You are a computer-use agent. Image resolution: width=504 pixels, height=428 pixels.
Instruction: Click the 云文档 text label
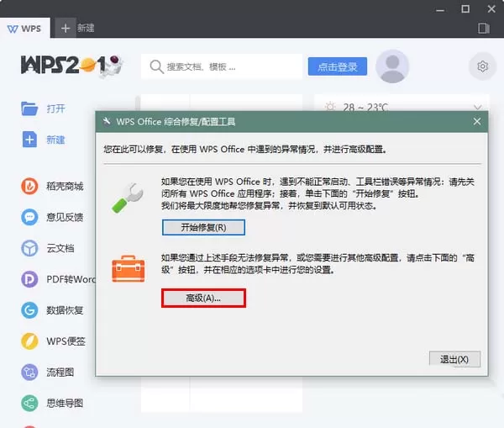click(x=60, y=248)
